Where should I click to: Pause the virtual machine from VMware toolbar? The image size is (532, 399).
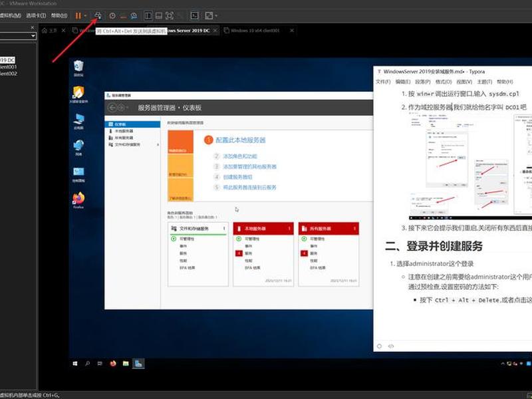(x=78, y=15)
